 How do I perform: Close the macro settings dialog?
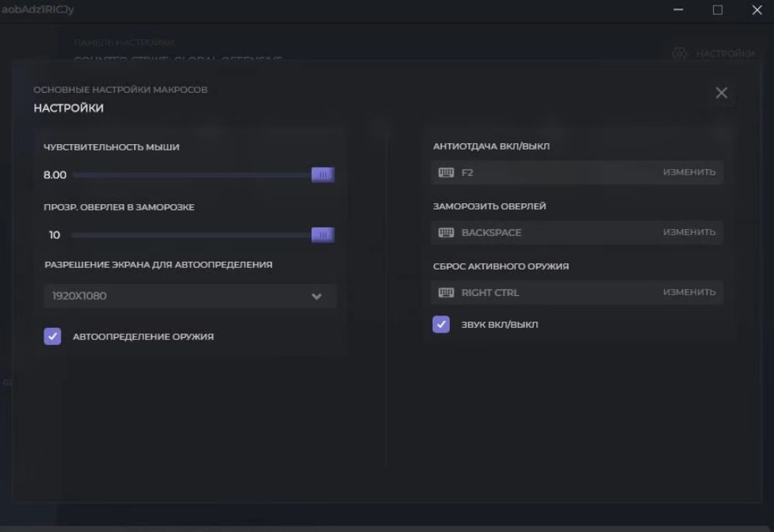click(721, 93)
